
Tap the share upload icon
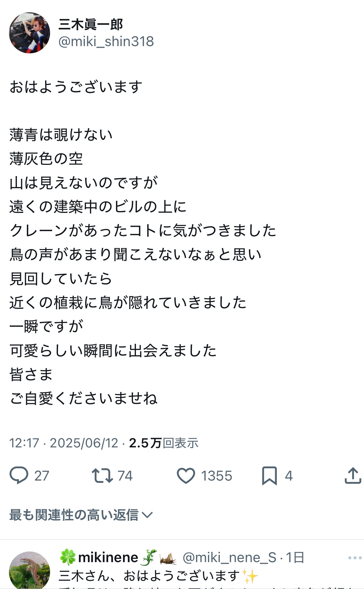pyautogui.click(x=352, y=476)
